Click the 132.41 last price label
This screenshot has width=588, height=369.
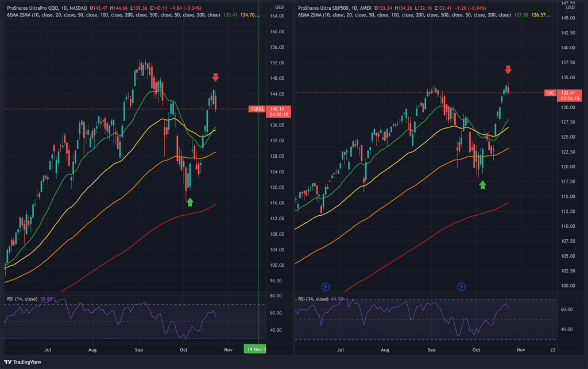click(568, 93)
